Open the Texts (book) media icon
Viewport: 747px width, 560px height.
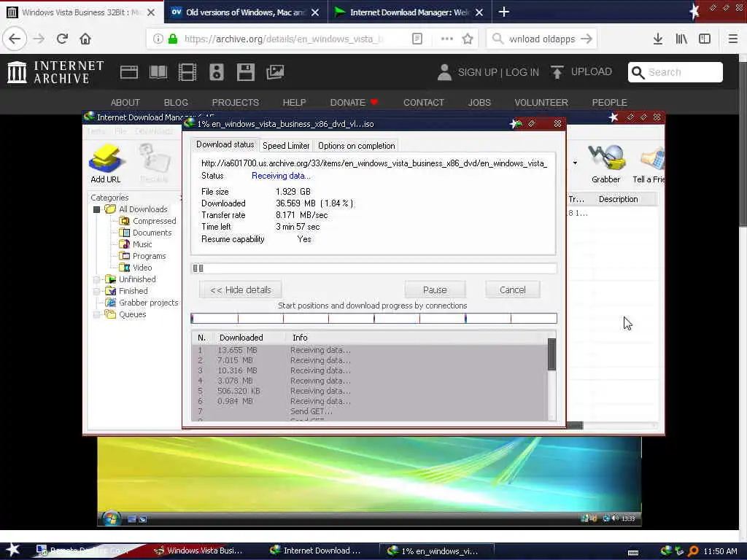158,72
